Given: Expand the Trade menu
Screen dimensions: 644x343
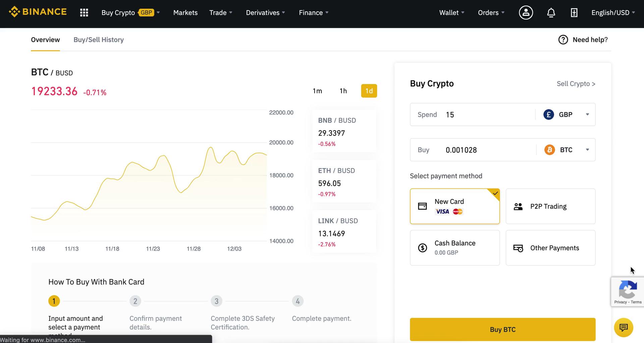Looking at the screenshot, I should (x=221, y=13).
